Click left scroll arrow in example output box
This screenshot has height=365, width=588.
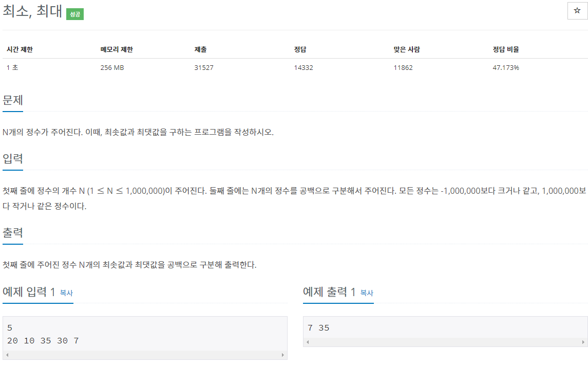[x=308, y=342]
